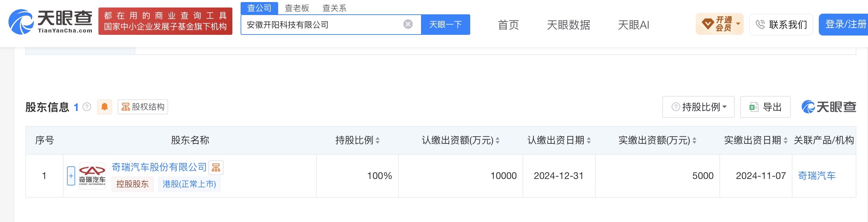
Task: Open the help icon next to 股东信息
Action: [87, 107]
